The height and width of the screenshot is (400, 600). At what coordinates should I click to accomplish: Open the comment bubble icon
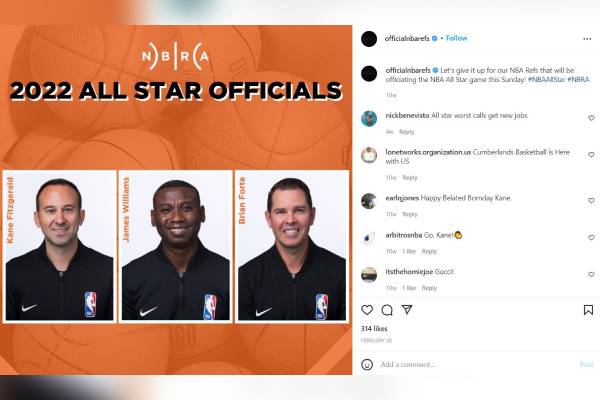coord(387,310)
